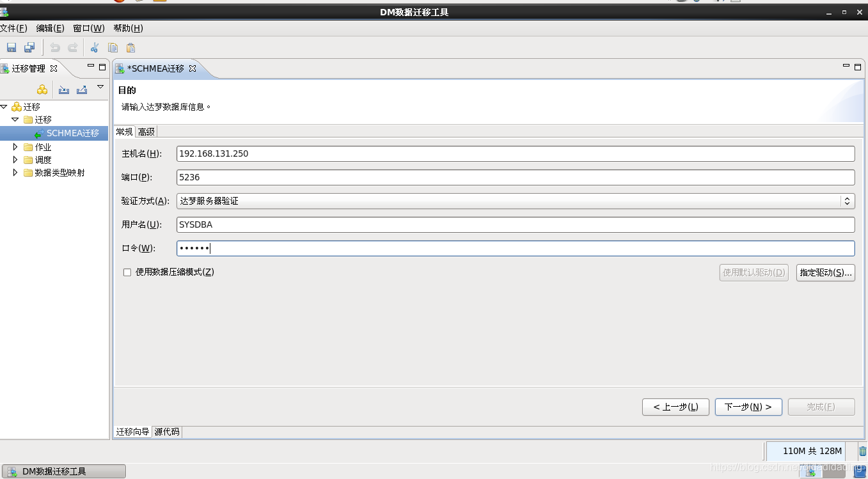Click the 下一步(N) > button
This screenshot has height=479, width=868.
point(748,407)
